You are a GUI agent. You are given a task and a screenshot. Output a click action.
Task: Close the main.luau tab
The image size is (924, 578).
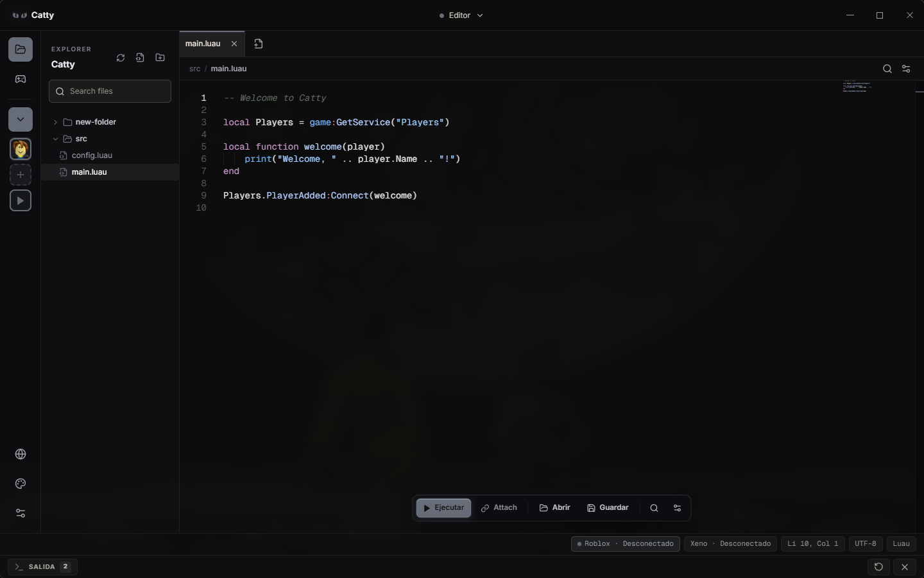tap(234, 44)
